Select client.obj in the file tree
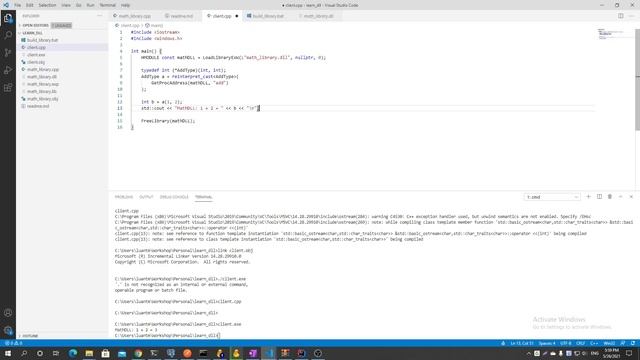This screenshot has width=640, height=360. pos(62,62)
